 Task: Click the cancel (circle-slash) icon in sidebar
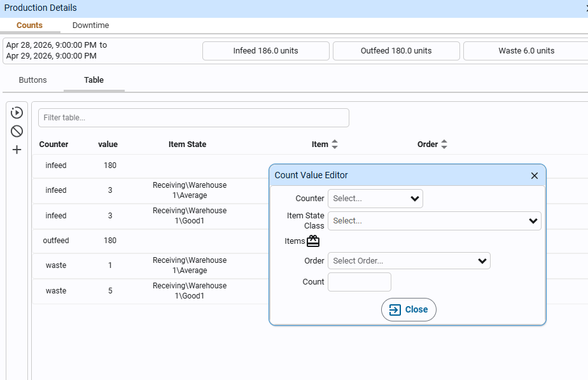[17, 131]
